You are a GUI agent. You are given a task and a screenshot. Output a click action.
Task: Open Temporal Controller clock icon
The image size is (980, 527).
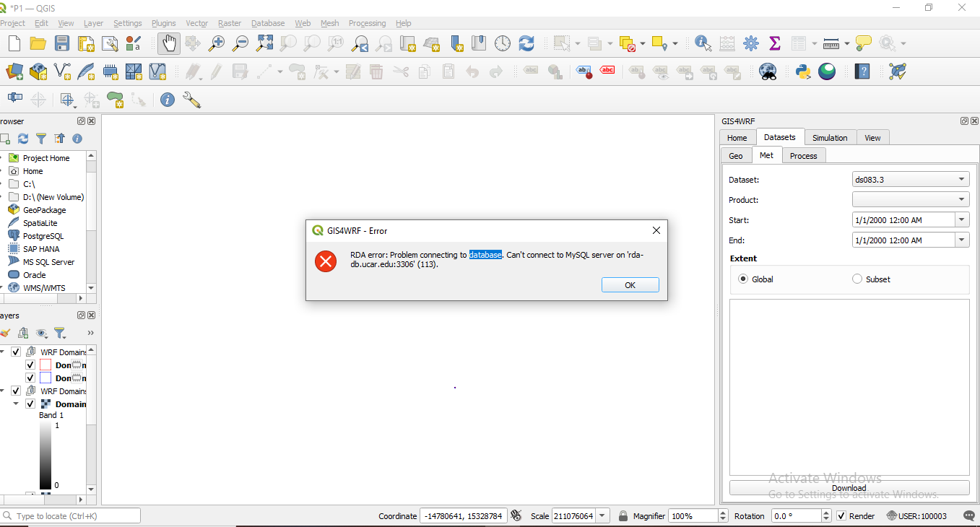[x=503, y=43]
